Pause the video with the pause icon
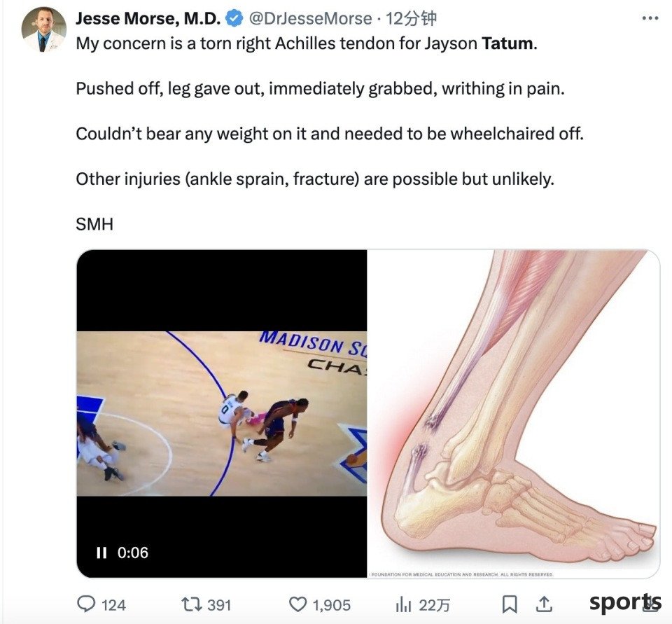672x624 pixels. tap(101, 553)
